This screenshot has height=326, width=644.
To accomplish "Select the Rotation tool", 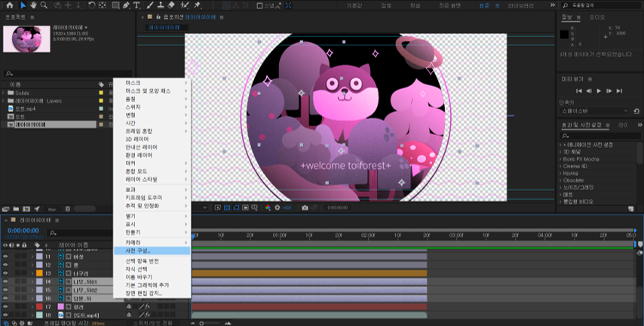I will [x=92, y=5].
